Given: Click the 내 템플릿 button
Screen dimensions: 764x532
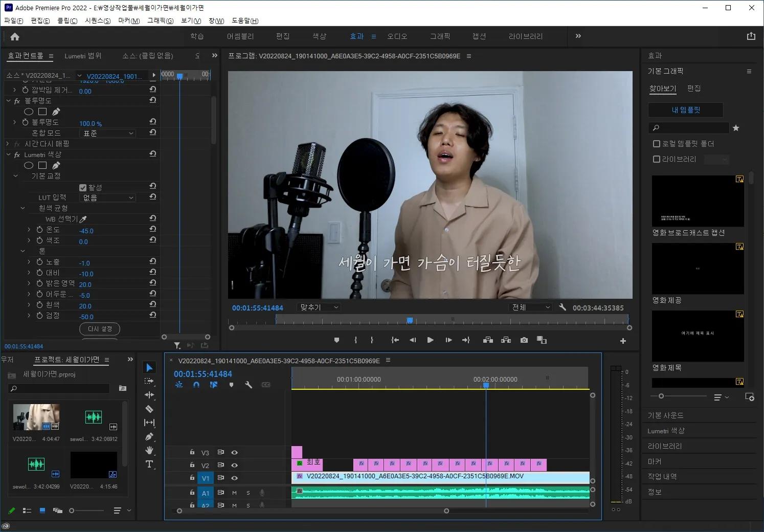Looking at the screenshot, I should [x=686, y=110].
